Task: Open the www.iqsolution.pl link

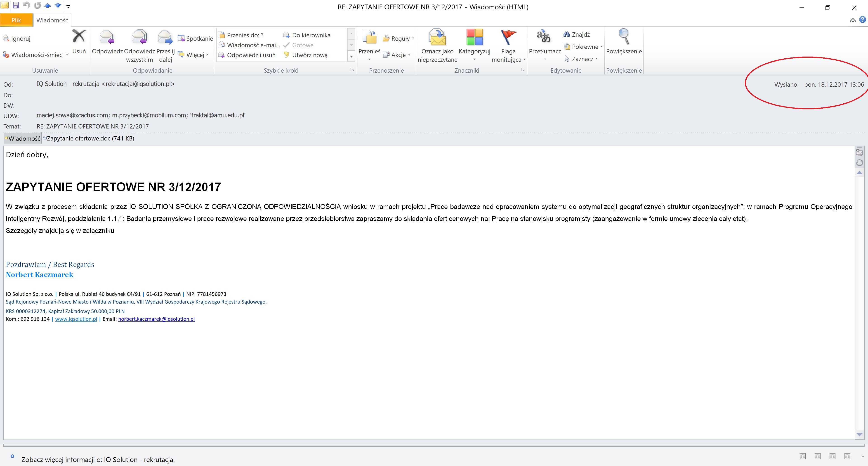Action: coord(76,319)
